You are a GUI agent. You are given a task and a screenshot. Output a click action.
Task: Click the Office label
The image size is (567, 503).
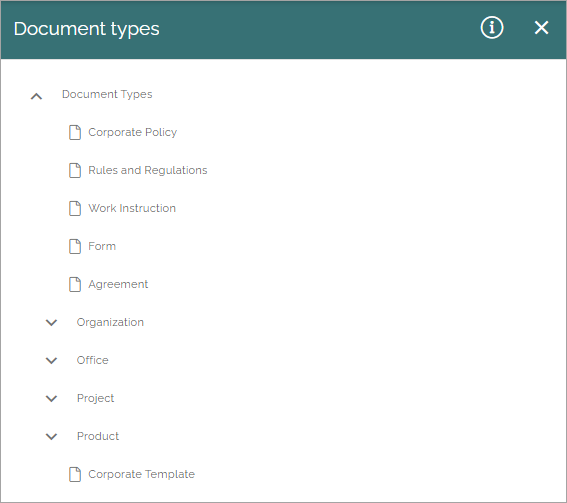click(x=93, y=360)
